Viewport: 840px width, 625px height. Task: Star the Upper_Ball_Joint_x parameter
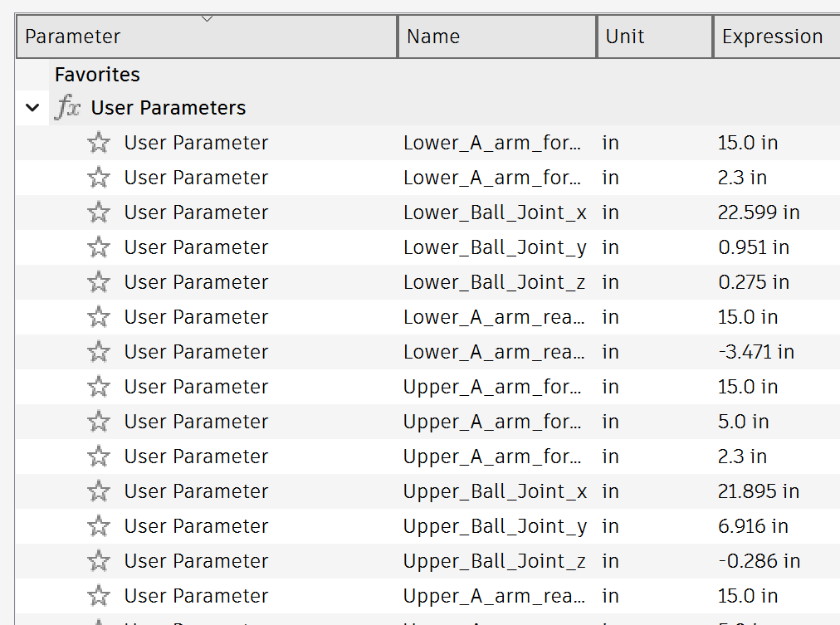click(x=99, y=491)
